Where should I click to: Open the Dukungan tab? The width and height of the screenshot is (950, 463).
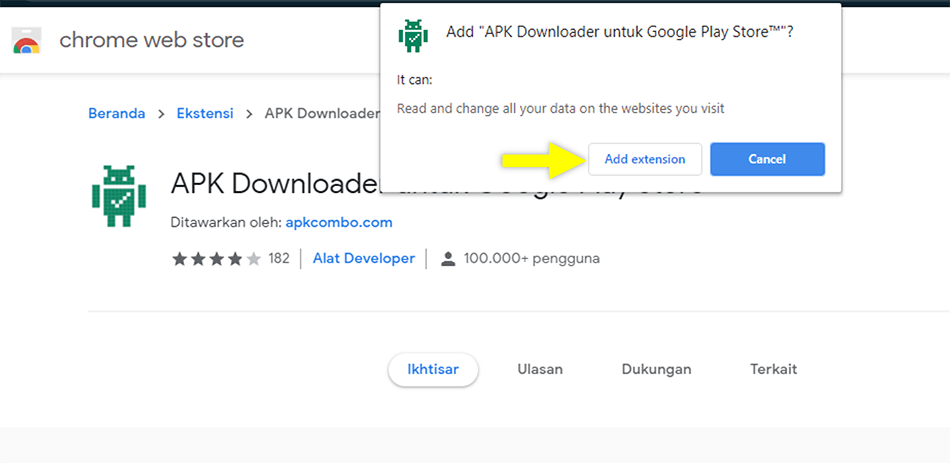656,369
